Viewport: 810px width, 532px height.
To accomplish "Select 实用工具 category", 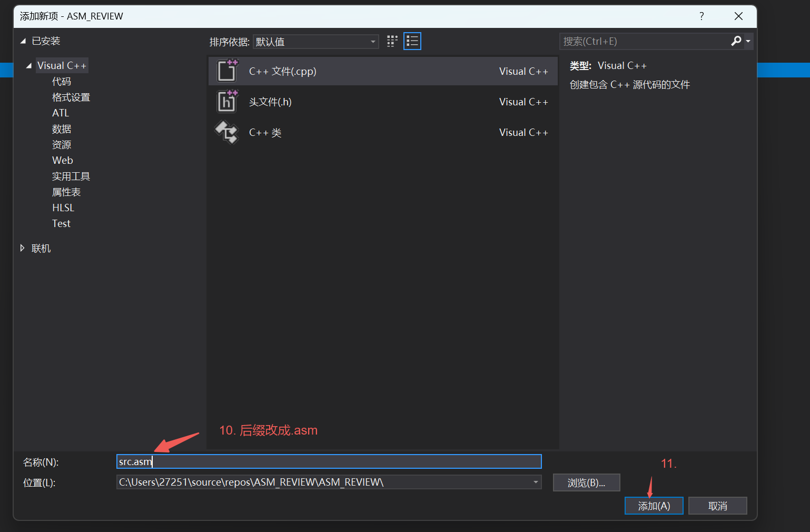I will pyautogui.click(x=71, y=176).
